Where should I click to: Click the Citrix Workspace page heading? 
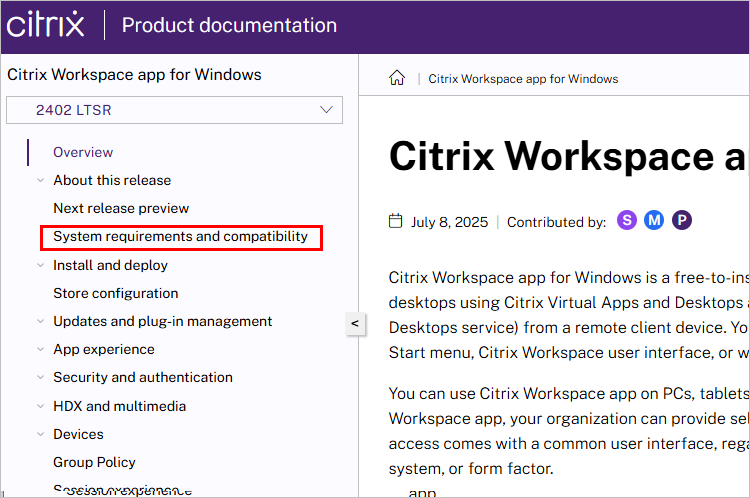pyautogui.click(x=568, y=156)
